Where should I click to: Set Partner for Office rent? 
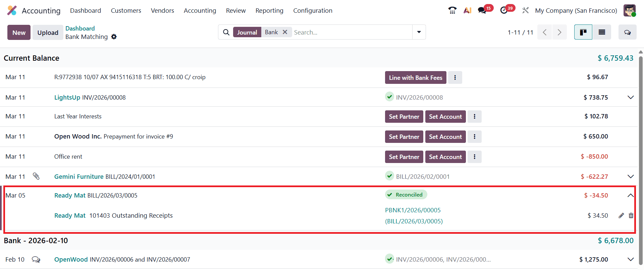coord(404,157)
